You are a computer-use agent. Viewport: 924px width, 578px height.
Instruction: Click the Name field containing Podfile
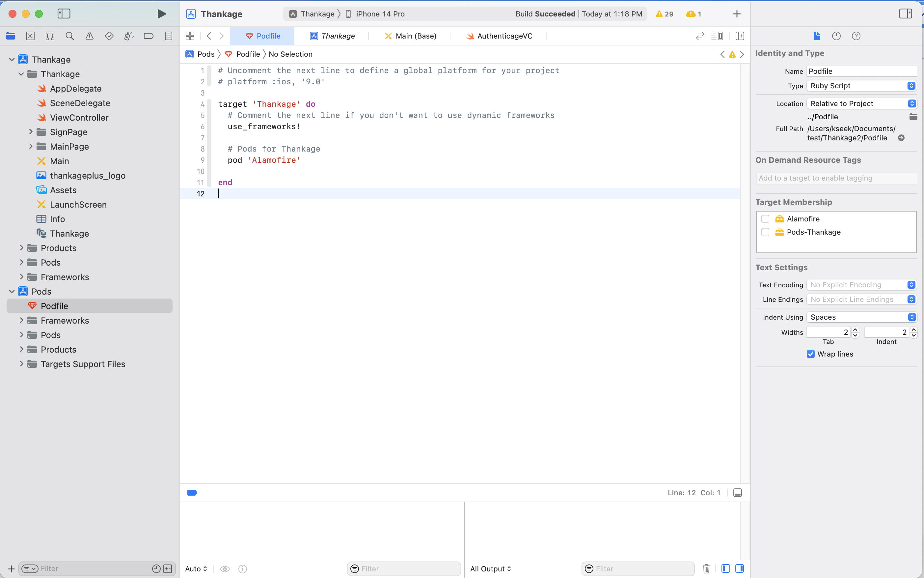(x=861, y=71)
